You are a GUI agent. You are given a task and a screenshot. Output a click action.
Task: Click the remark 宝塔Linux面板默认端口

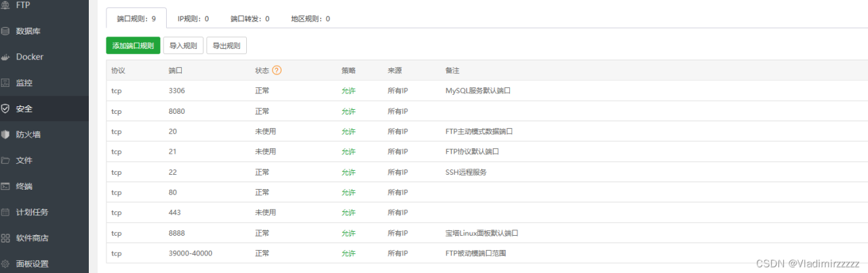(481, 233)
